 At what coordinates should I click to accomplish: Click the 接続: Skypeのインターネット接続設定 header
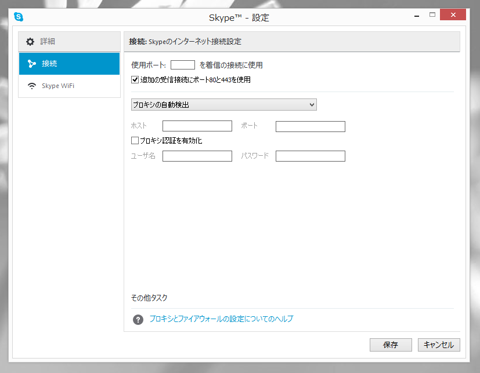point(185,42)
